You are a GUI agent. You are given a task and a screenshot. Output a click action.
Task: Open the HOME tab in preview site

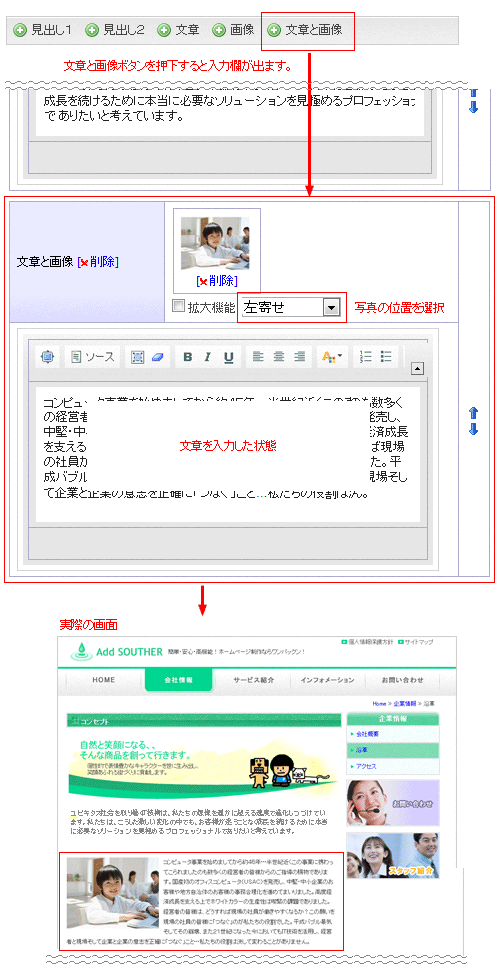click(103, 680)
